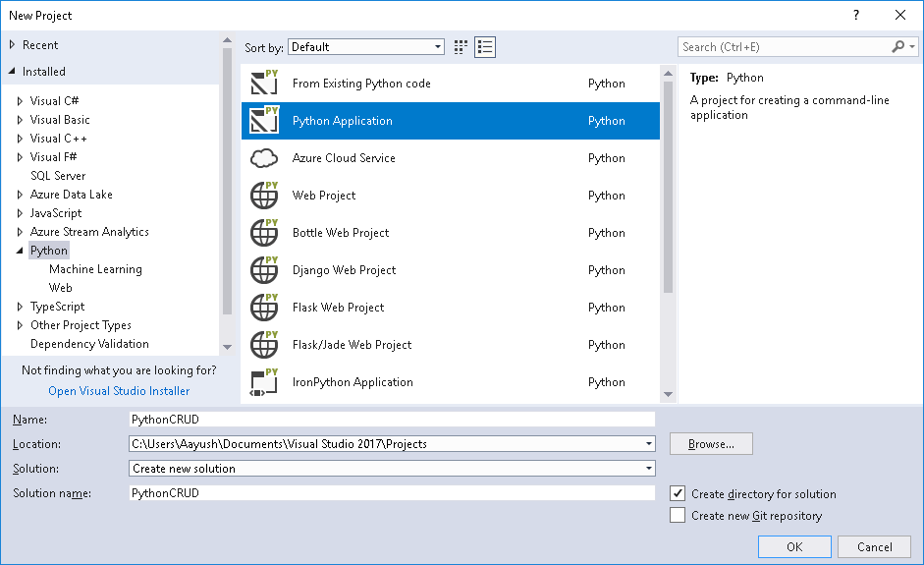Select 'From Existing Python code' text
The width and height of the screenshot is (924, 565).
point(361,84)
